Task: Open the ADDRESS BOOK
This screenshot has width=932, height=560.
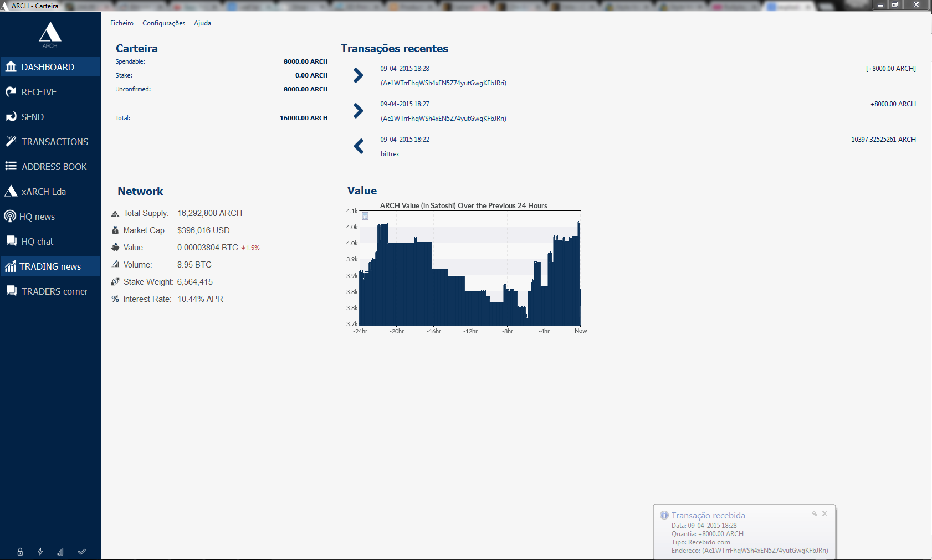Action: (x=50, y=167)
